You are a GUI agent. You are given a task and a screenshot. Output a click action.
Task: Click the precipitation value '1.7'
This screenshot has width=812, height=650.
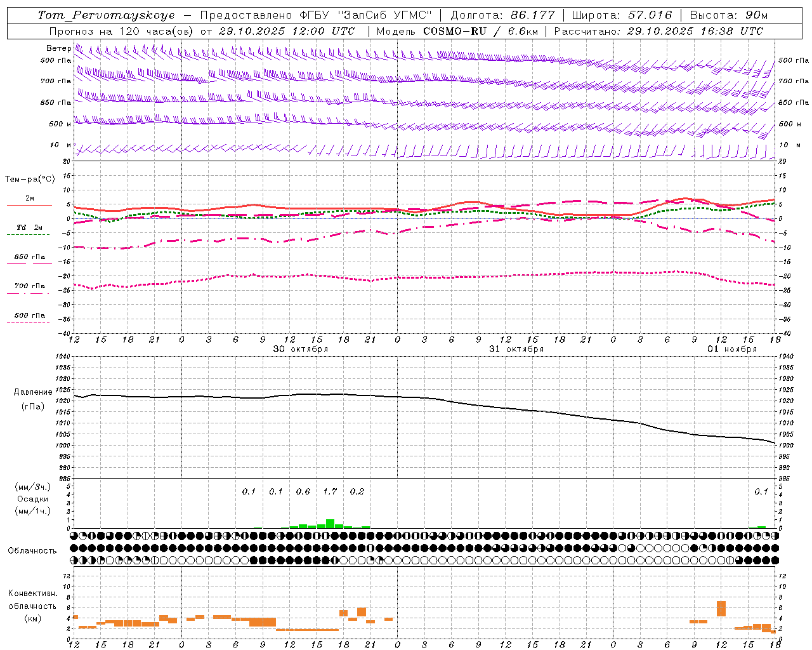[330, 492]
